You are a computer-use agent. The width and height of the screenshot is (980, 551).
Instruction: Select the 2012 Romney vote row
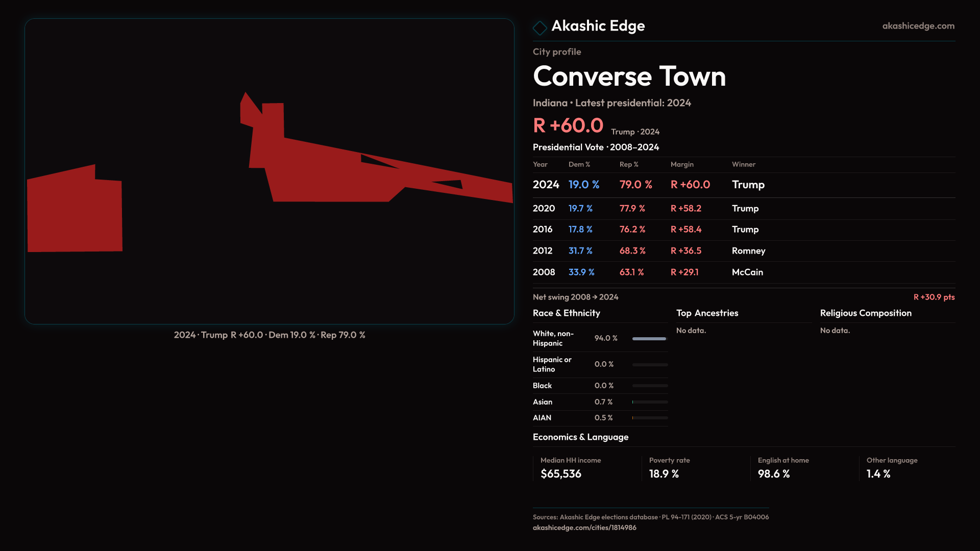tap(743, 251)
